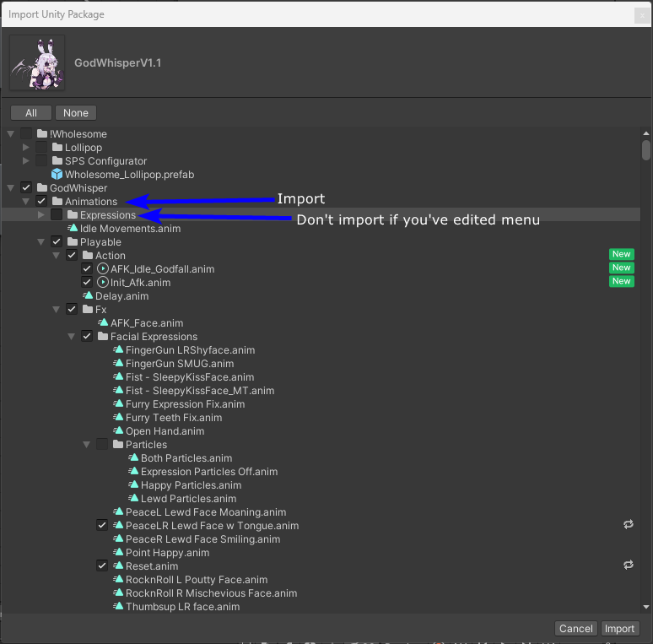Click the GodWhisperV1.1 package thumbnail
The width and height of the screenshot is (653, 644).
point(37,62)
